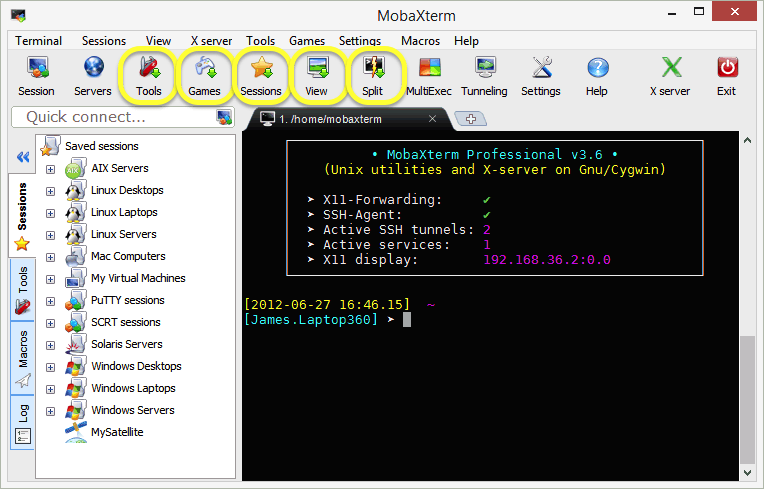Open the Tunneling toolbar icon
Viewport: 764px width, 489px height.
484,76
